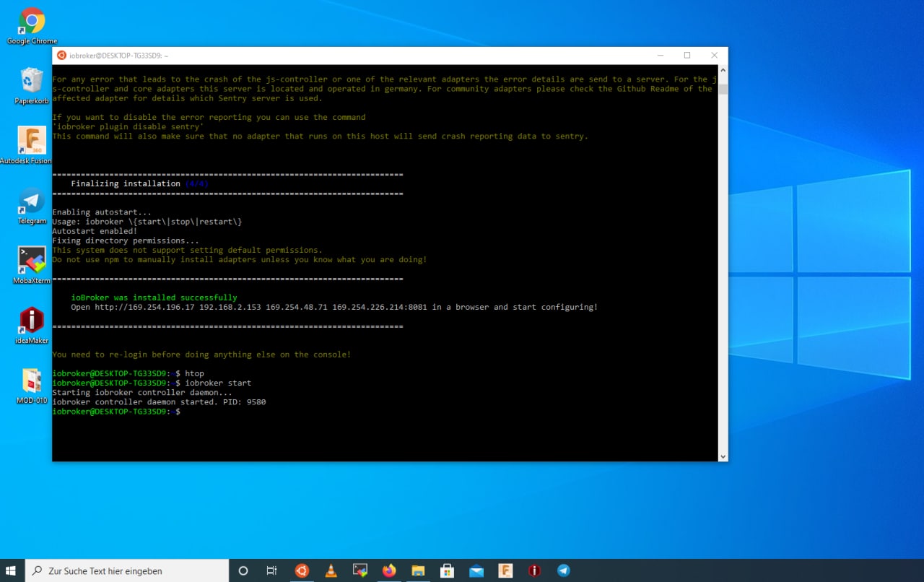Viewport: 924px width, 582px height.
Task: Select the Telegram desktop shortcut
Action: [32, 206]
